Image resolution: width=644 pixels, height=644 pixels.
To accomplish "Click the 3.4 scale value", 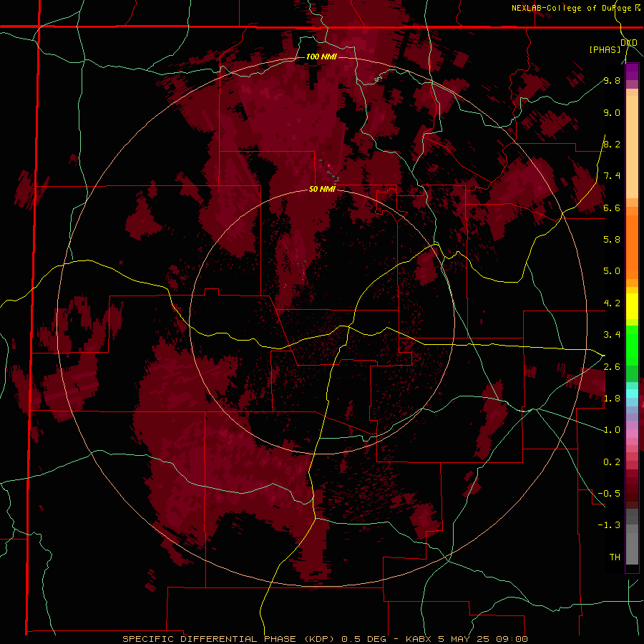I will coord(612,334).
